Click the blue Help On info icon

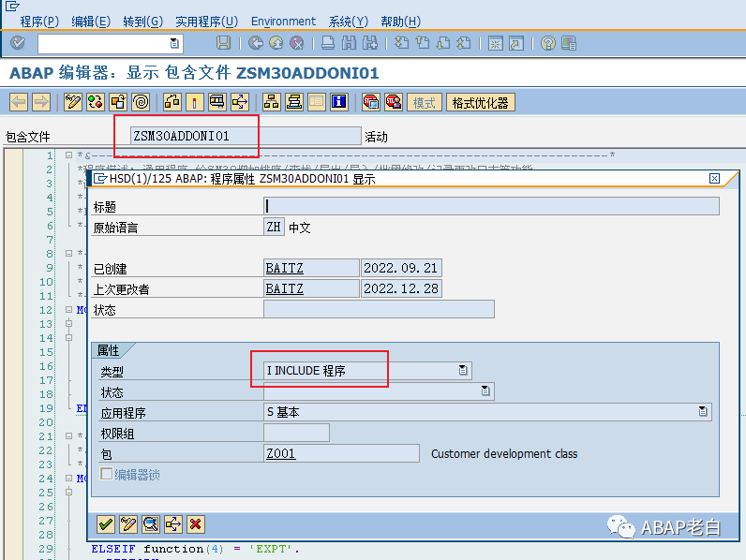[x=339, y=102]
